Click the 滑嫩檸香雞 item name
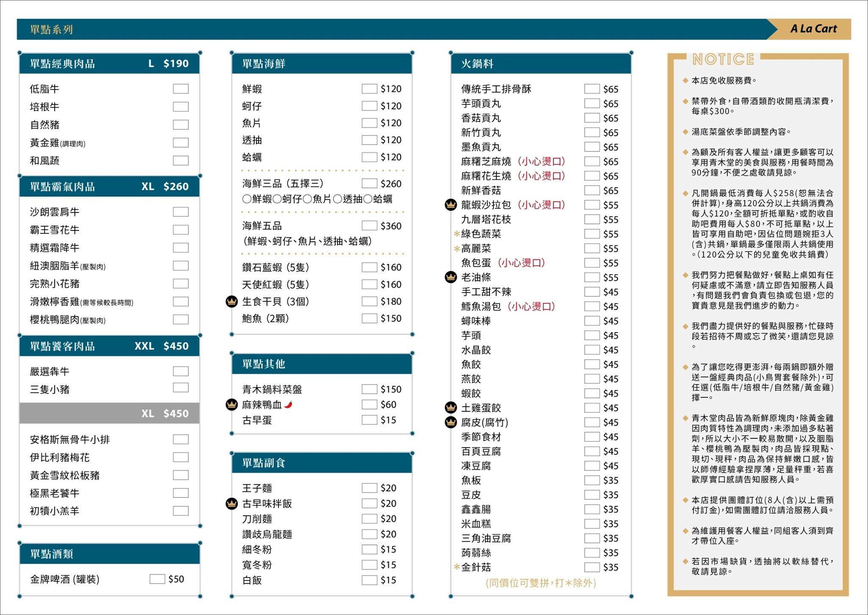Image resolution: width=868 pixels, height=615 pixels. [x=55, y=302]
